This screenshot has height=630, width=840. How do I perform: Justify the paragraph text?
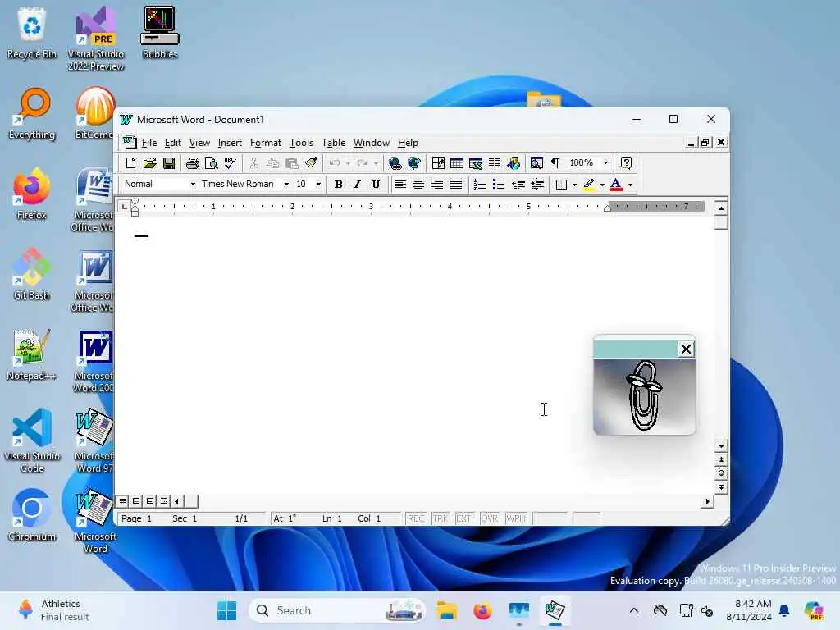456,185
